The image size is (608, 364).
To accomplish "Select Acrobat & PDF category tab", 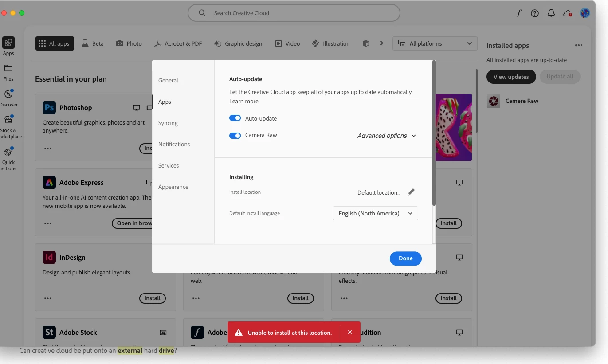I will click(x=178, y=43).
